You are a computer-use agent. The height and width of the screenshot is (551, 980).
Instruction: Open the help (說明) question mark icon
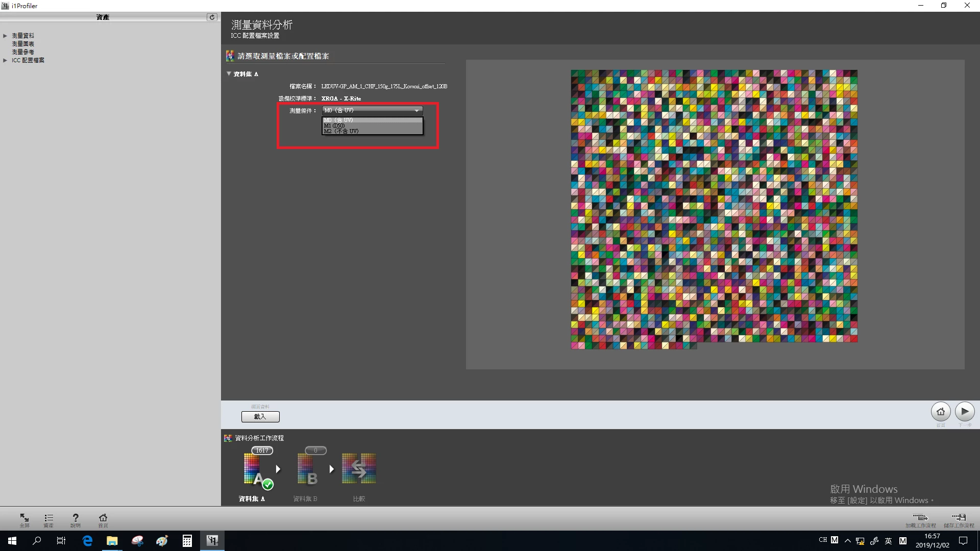76,518
